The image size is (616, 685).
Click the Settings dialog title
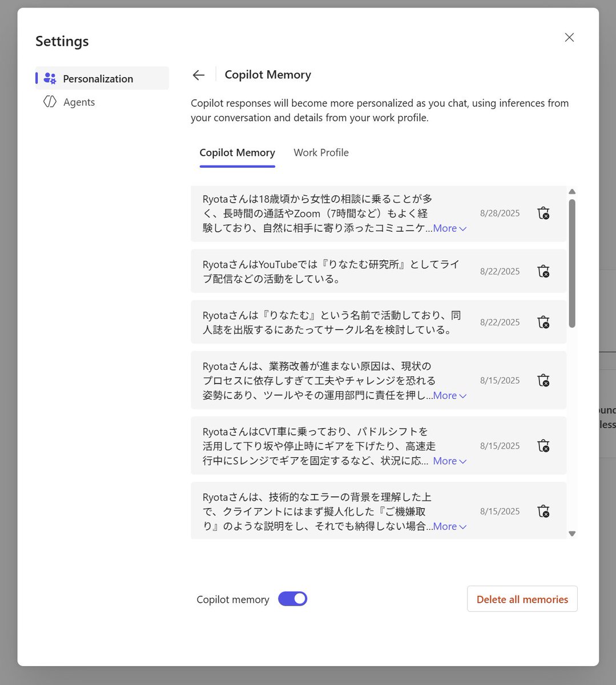(x=62, y=41)
